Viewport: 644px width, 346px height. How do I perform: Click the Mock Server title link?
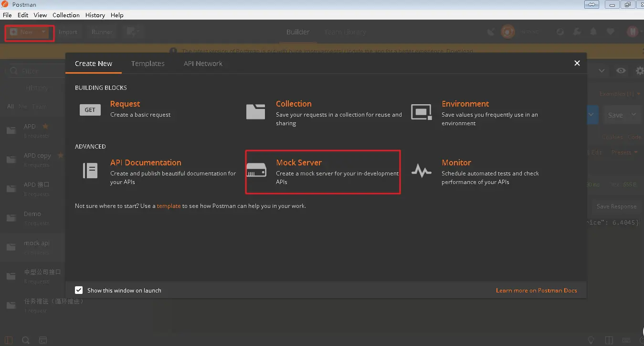point(299,162)
